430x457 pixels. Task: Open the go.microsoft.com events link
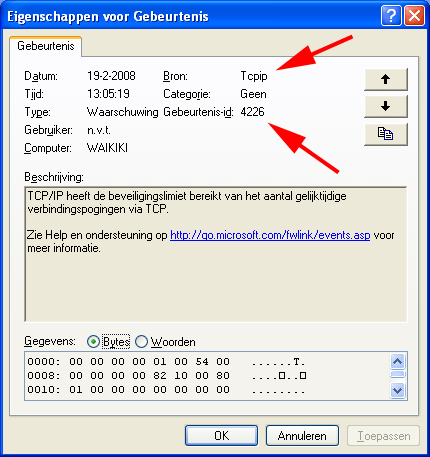(270, 235)
